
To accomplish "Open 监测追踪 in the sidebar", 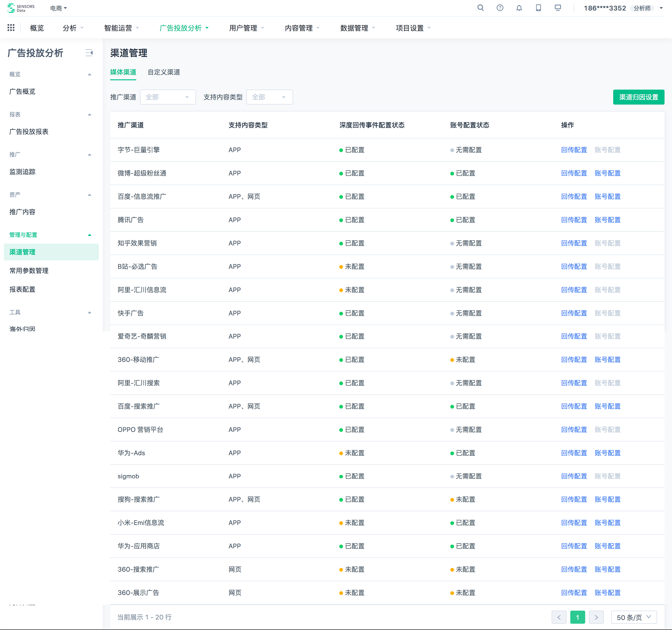I will point(22,172).
